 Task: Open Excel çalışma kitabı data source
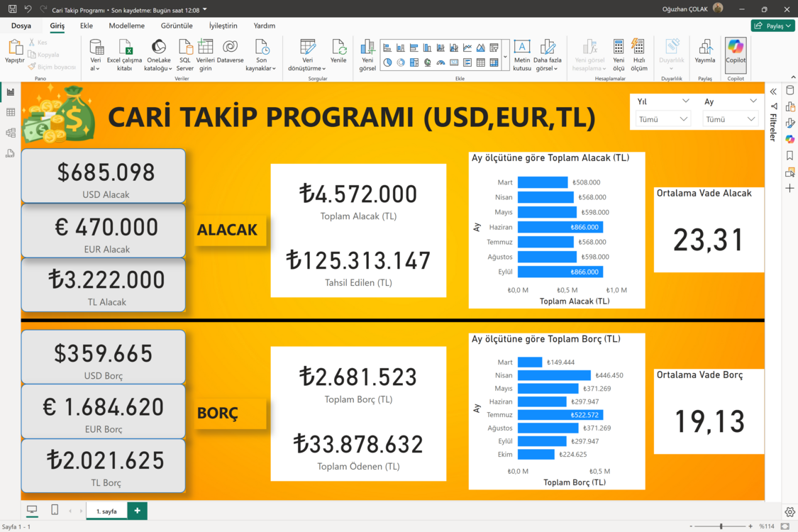point(125,55)
